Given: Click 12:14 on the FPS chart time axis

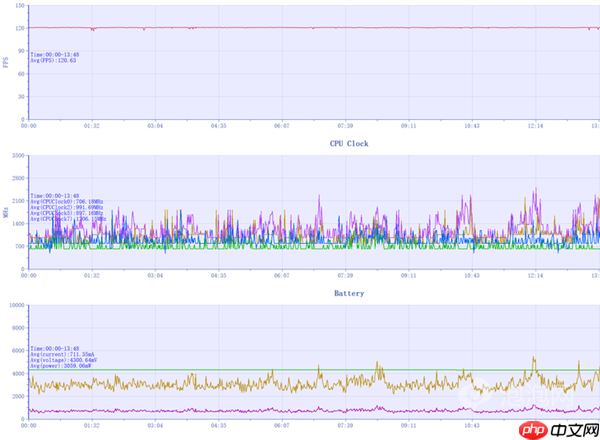Looking at the screenshot, I should [x=535, y=126].
